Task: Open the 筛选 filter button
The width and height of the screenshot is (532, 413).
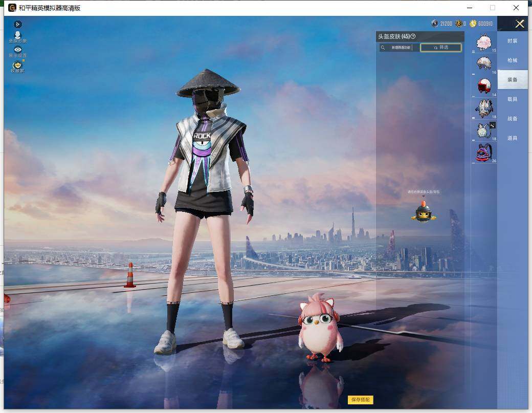Action: tap(441, 48)
